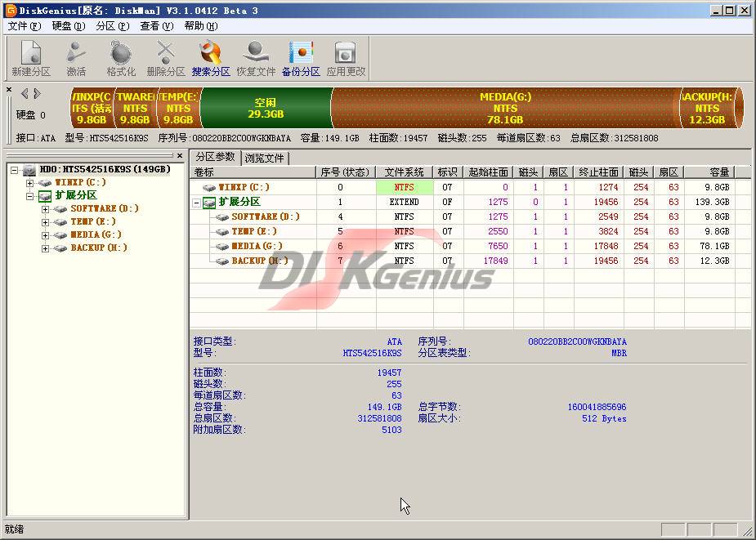The height and width of the screenshot is (540, 756).
Task: Open the View (查看) menu
Action: point(157,26)
